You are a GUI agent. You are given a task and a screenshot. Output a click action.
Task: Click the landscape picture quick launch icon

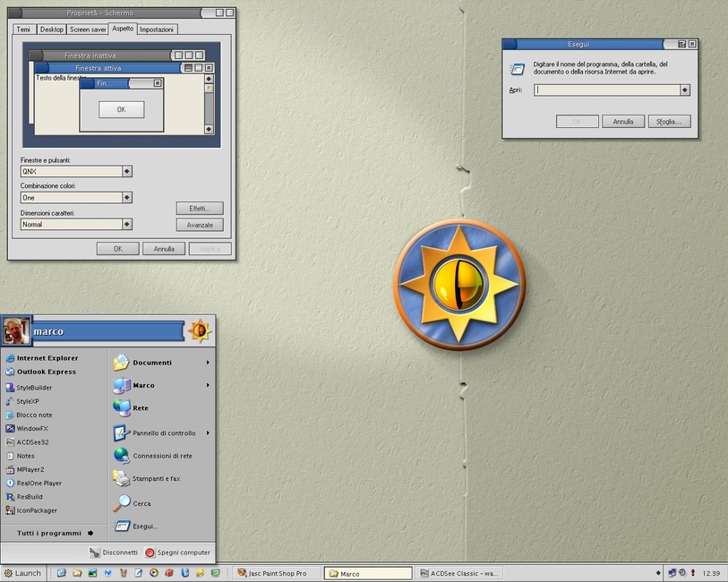[x=92, y=573]
